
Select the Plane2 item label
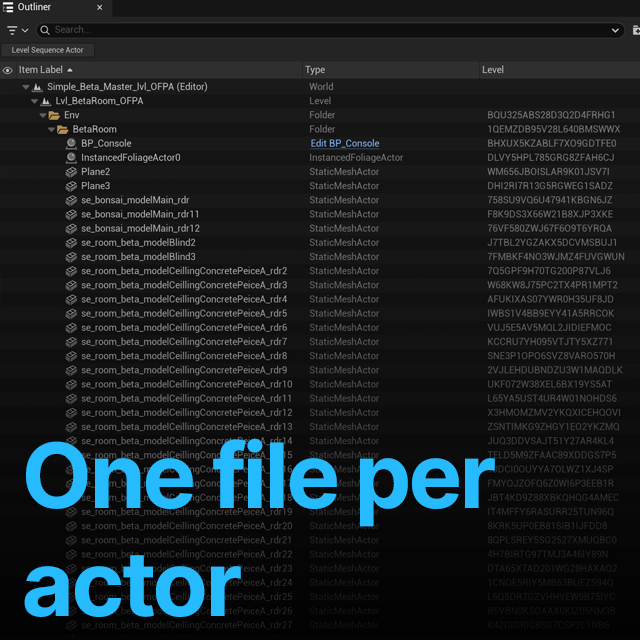pos(96,172)
